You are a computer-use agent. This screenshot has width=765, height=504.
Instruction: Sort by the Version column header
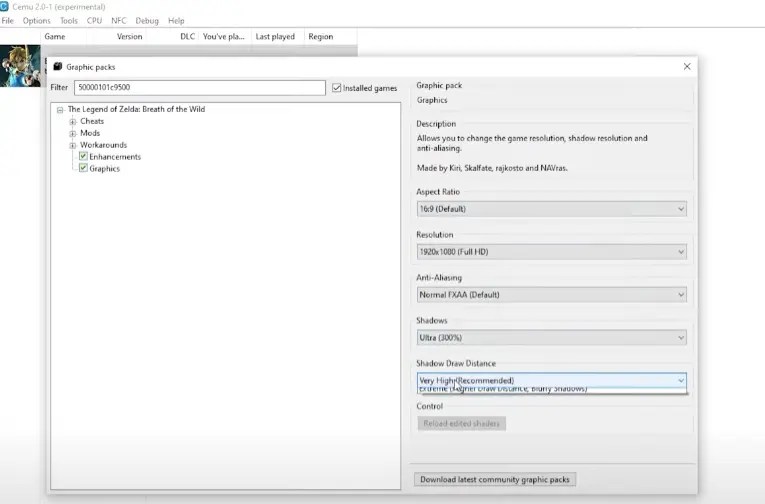point(117,36)
